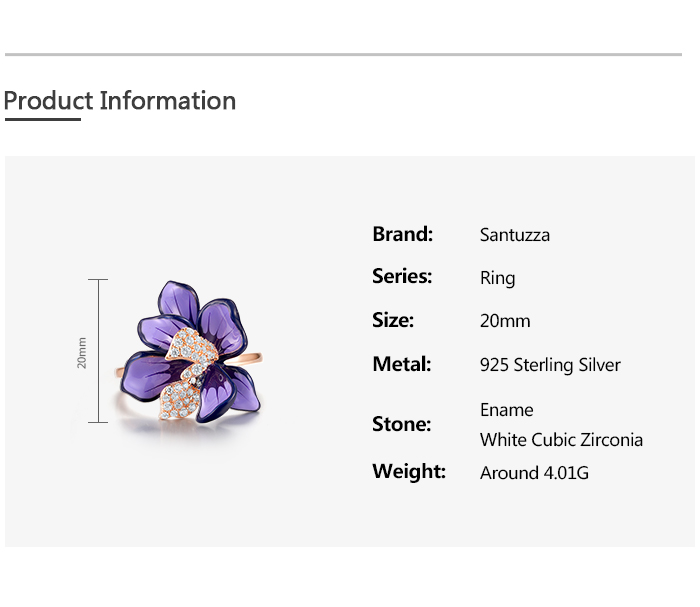Screen dimensions: 700x607
Task: Click the word Ring next to Series
Action: tap(497, 278)
